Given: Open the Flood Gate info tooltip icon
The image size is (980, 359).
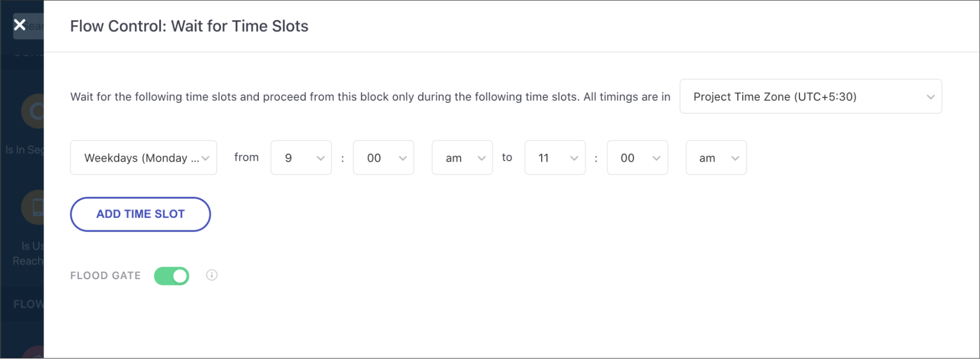Looking at the screenshot, I should (x=211, y=275).
